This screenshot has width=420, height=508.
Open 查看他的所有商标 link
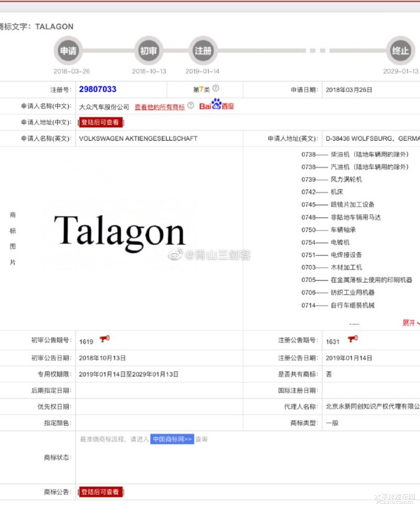tap(160, 107)
